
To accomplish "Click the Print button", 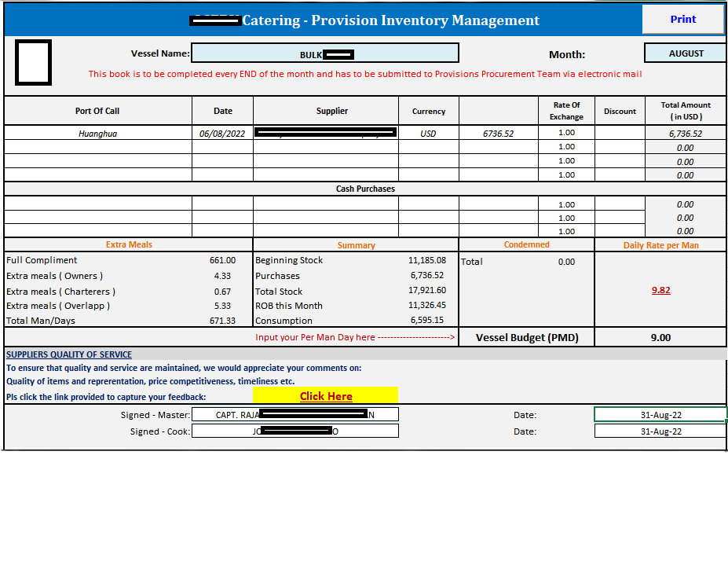I will [683, 19].
